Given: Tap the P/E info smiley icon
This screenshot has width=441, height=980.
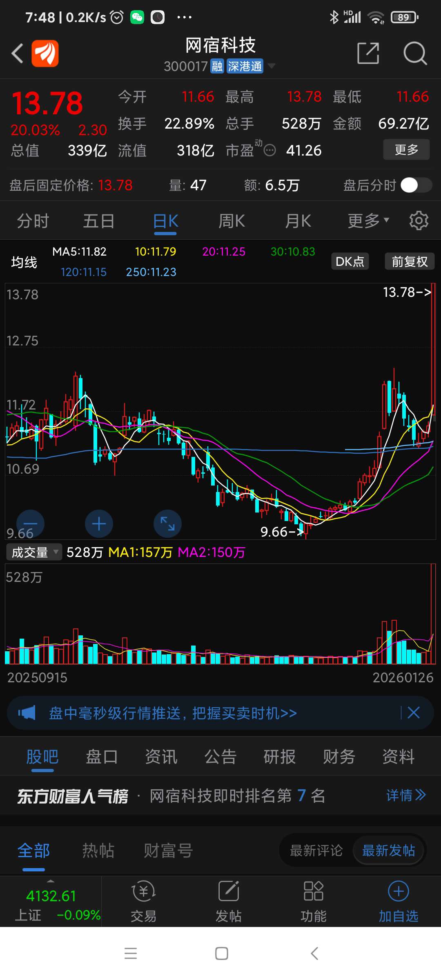Looking at the screenshot, I should [x=269, y=151].
